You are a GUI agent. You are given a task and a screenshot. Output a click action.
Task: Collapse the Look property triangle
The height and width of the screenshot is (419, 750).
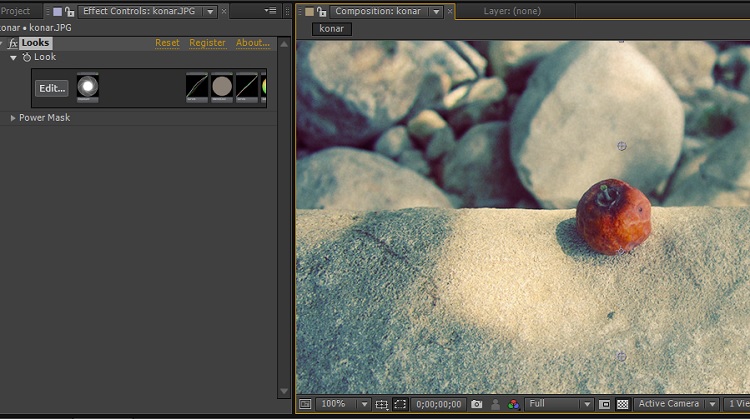(x=13, y=57)
